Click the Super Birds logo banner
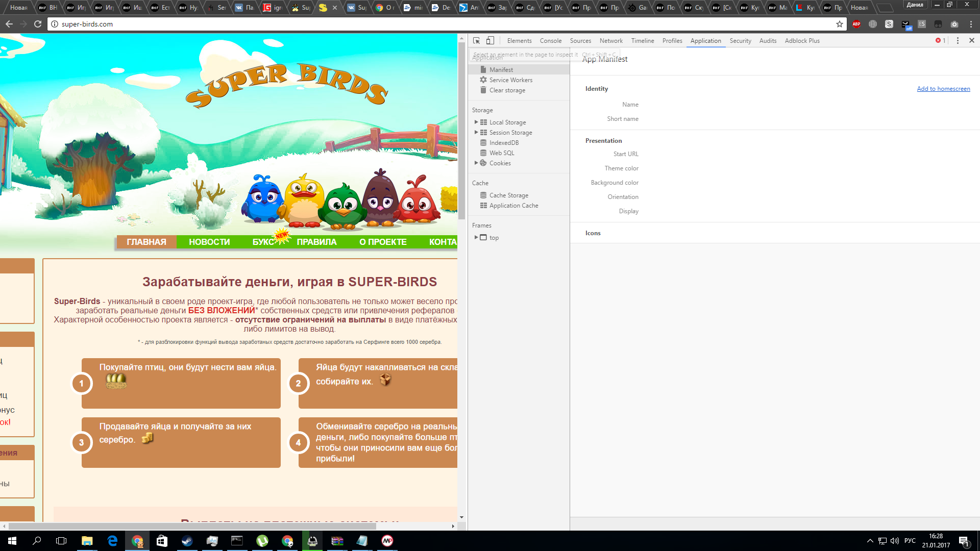 pyautogui.click(x=286, y=85)
